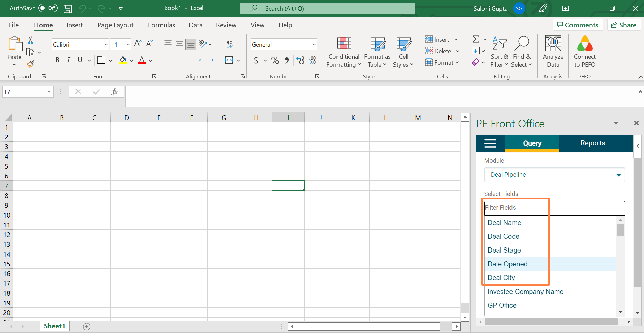Expand the Number format General dropdown
Image resolution: width=644 pixels, height=333 pixels.
(314, 45)
